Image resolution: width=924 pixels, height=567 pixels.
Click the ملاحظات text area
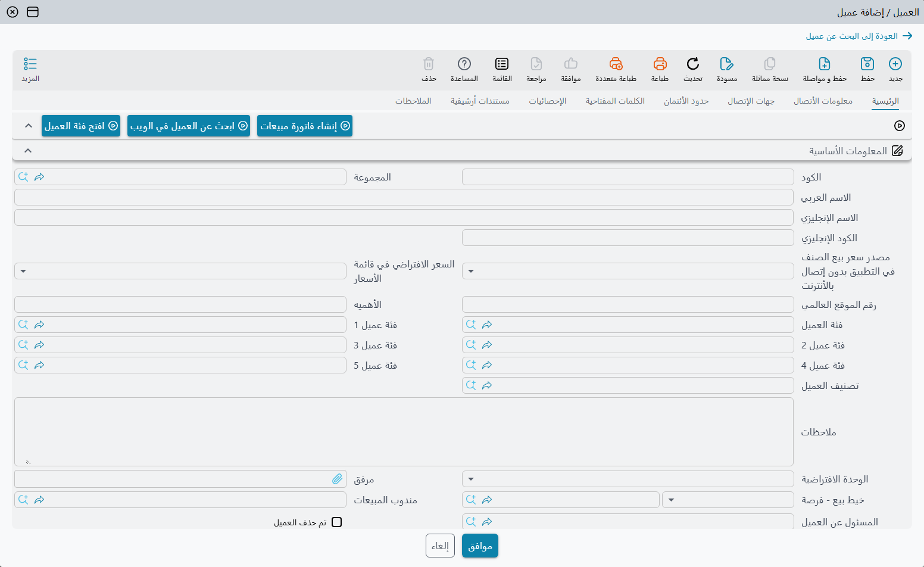pyautogui.click(x=404, y=432)
